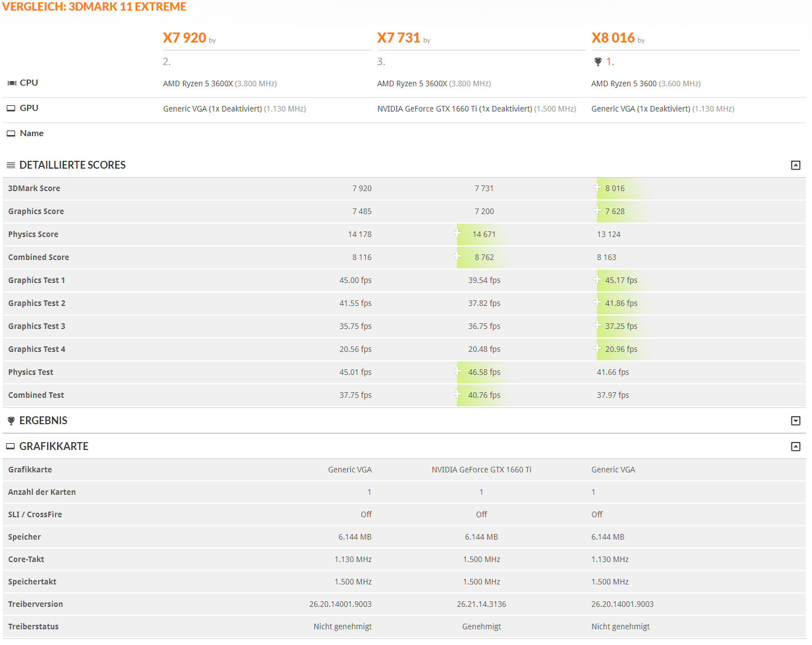Click the Genehmigt driver status value
Viewport: 812px width, 645px height.
[x=482, y=627]
